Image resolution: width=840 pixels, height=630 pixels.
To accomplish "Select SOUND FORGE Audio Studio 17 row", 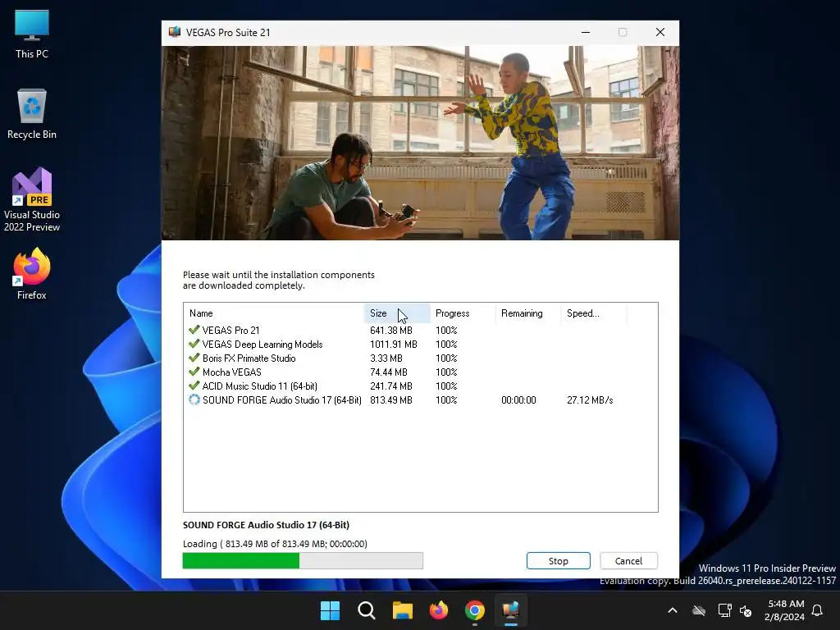I will (421, 400).
